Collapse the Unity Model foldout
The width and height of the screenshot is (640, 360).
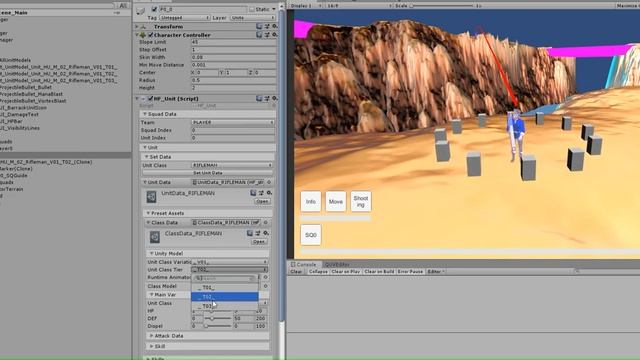point(151,253)
